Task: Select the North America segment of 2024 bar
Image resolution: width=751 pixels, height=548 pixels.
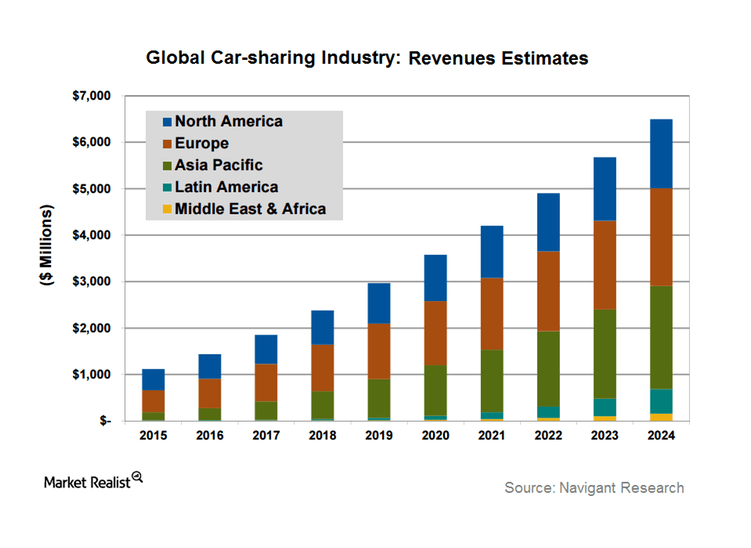Action: click(658, 153)
